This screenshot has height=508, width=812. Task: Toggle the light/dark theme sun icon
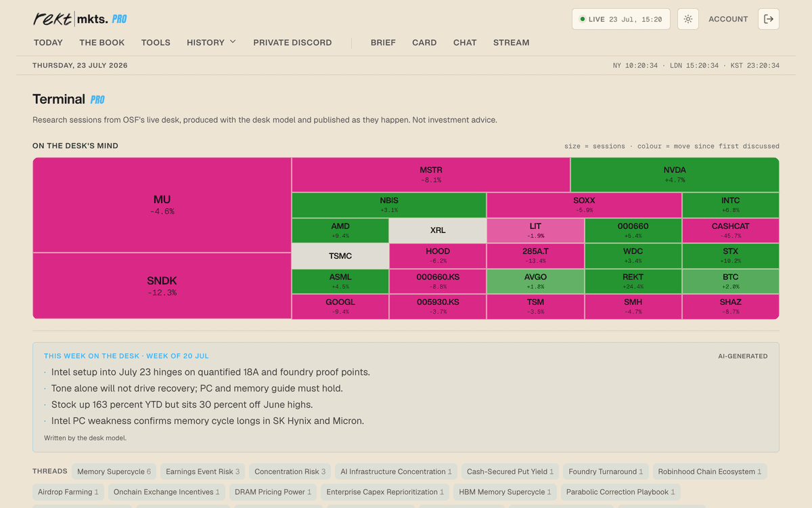coord(687,19)
